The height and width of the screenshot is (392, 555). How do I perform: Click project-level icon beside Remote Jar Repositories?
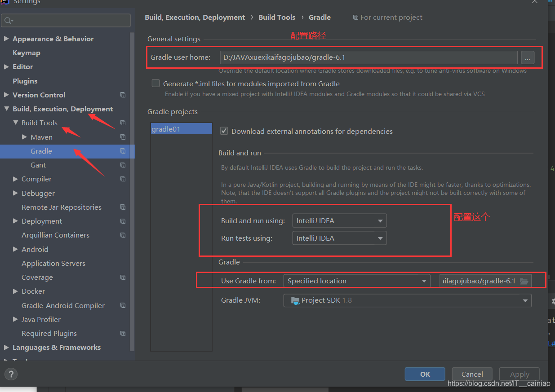(x=123, y=207)
